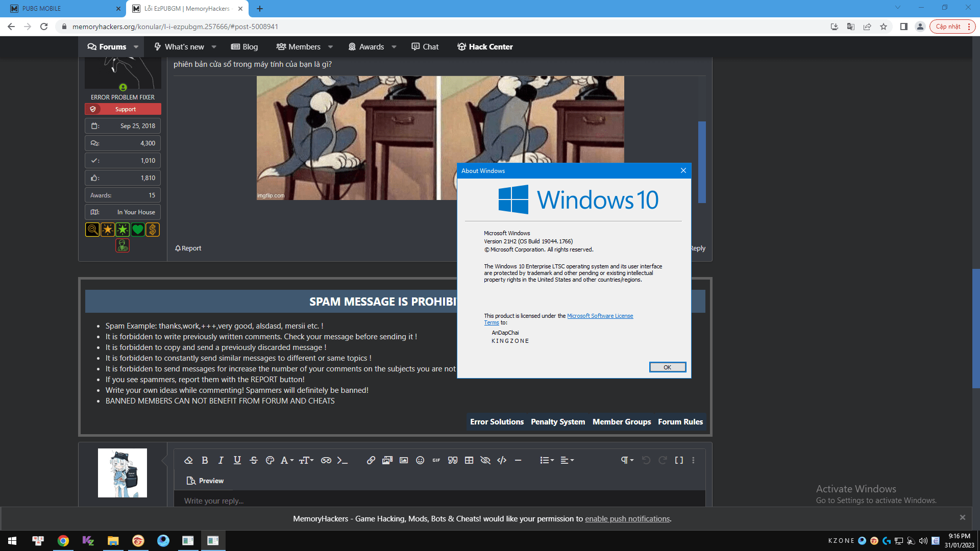
Task: Open the Chat tab
Action: (x=425, y=46)
